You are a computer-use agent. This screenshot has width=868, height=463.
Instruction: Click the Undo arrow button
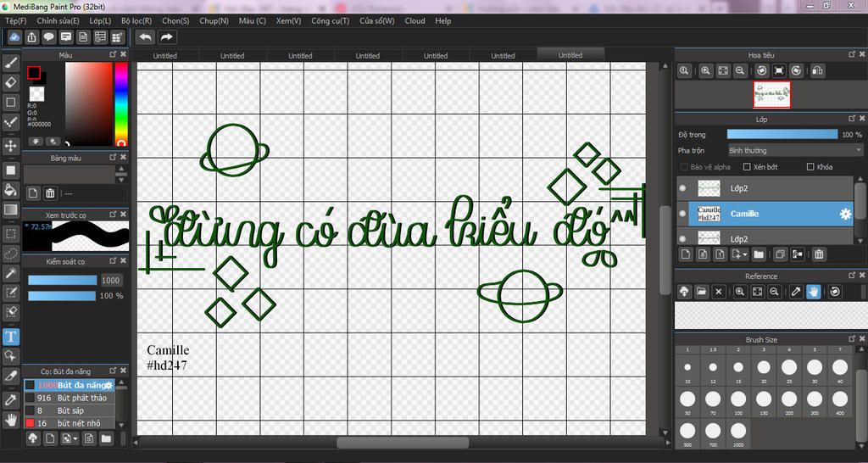pyautogui.click(x=146, y=37)
